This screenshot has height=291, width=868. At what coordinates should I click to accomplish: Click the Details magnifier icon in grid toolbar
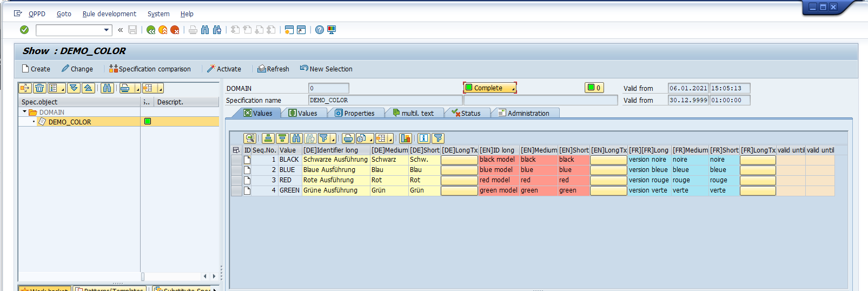pyautogui.click(x=249, y=138)
